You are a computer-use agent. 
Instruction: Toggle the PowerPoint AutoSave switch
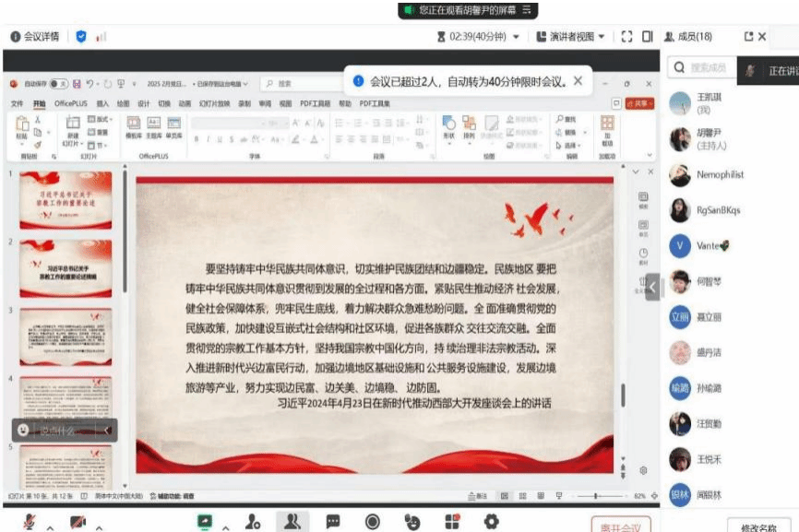point(58,83)
